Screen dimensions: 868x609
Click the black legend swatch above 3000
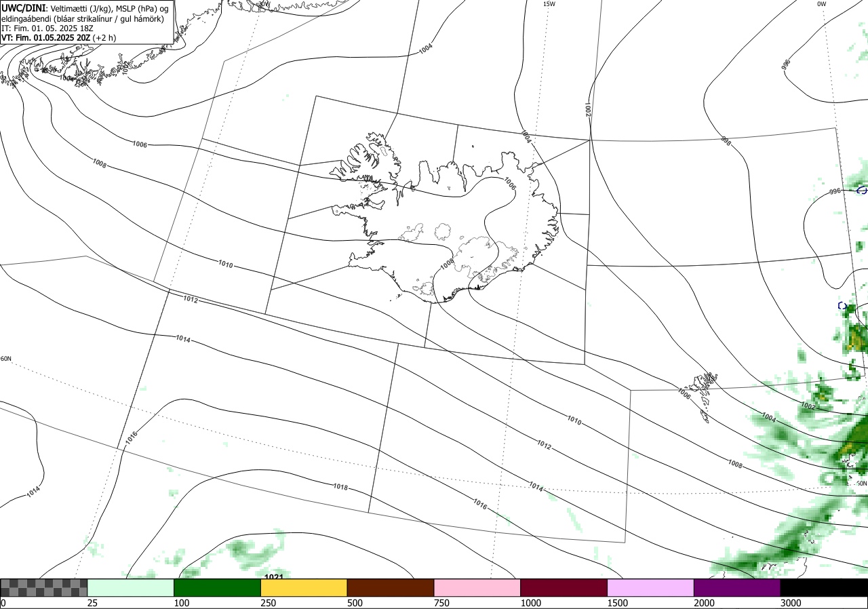(824, 587)
